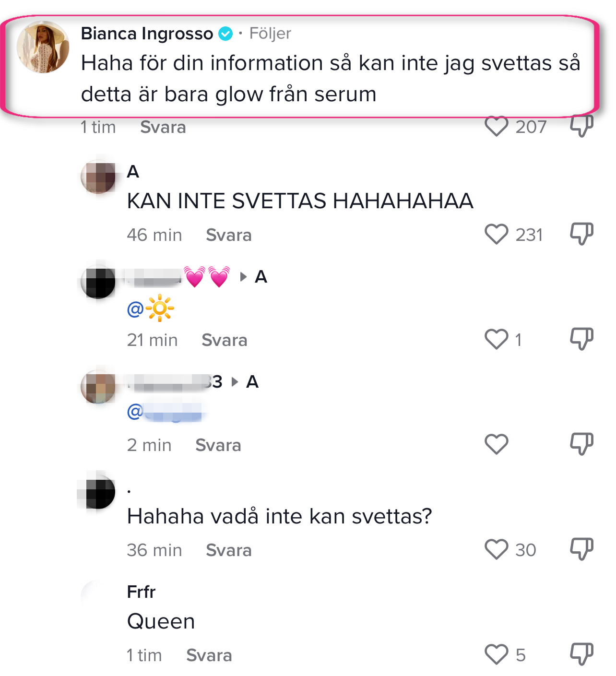Image resolution: width=616 pixels, height=676 pixels.
Task: Tap Svara under the Queen comment
Action: [x=209, y=655]
